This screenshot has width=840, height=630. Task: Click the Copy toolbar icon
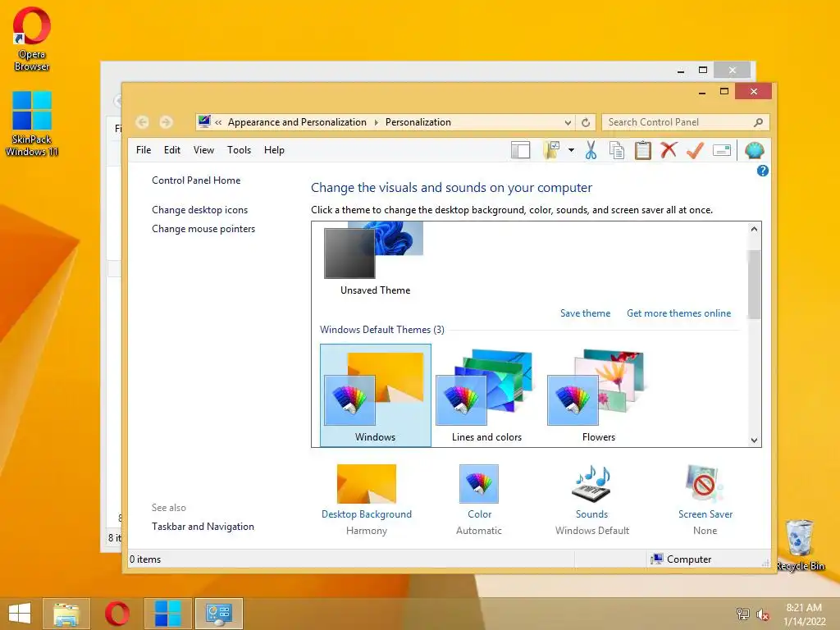point(617,151)
